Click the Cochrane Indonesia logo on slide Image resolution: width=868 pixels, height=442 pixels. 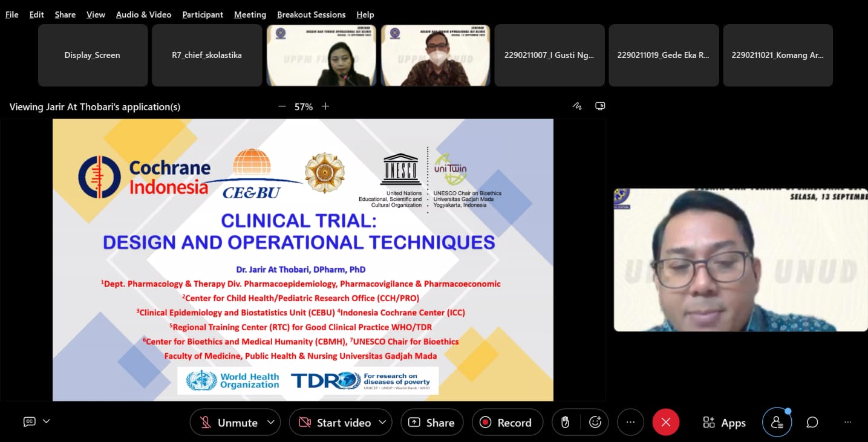tap(144, 177)
